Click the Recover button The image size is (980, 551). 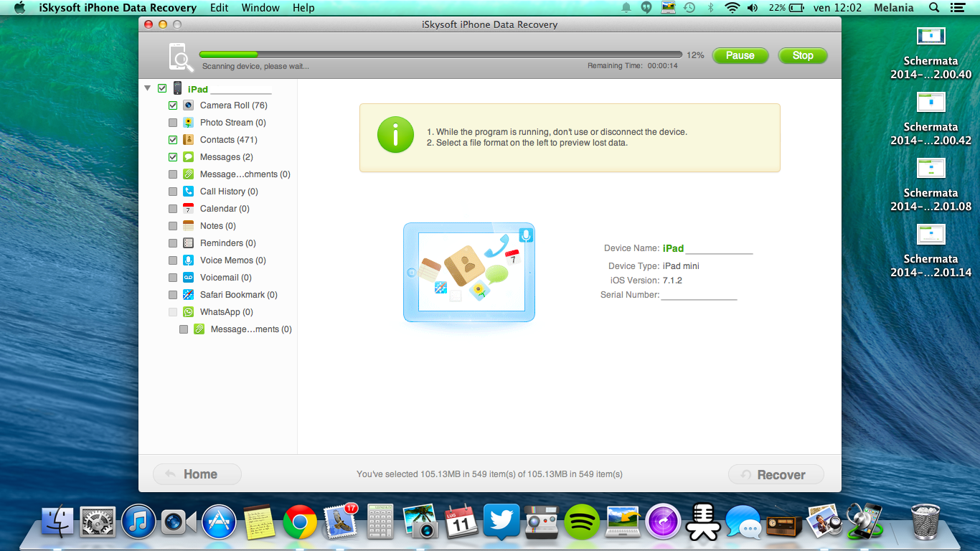[x=776, y=474]
